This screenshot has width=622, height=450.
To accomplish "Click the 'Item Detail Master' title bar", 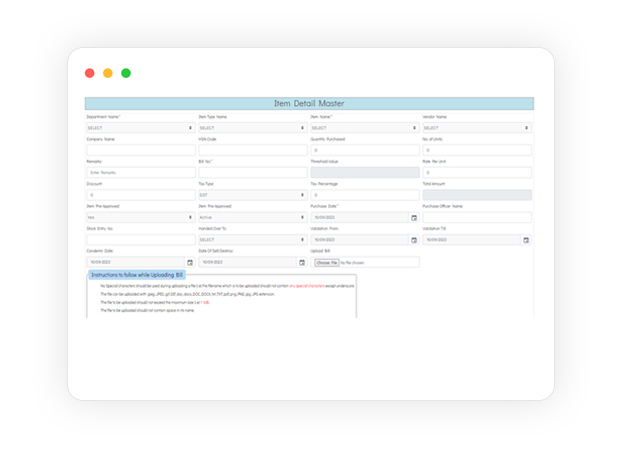I will click(309, 104).
